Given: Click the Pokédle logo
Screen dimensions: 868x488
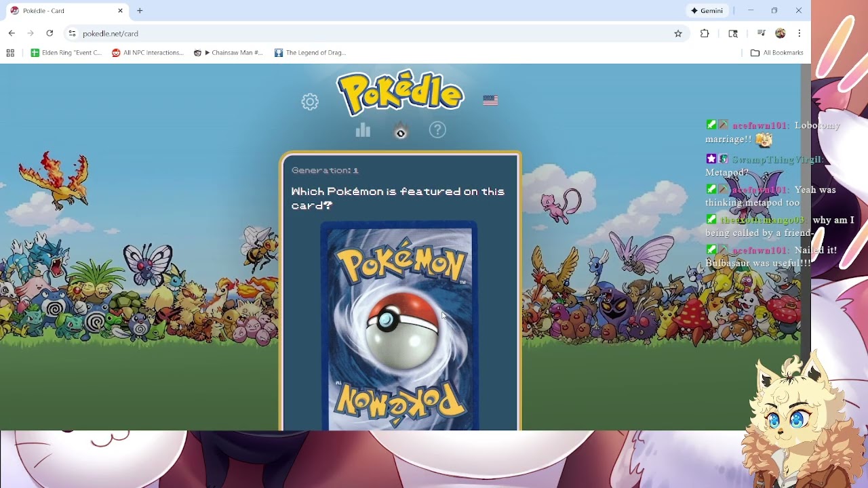Looking at the screenshot, I should pyautogui.click(x=400, y=93).
